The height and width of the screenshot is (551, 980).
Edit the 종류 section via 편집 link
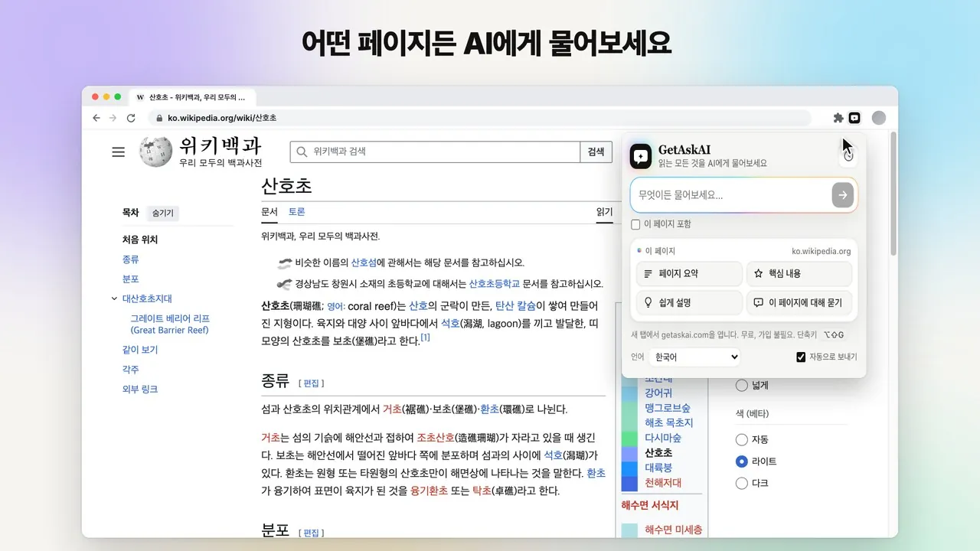[x=312, y=383]
